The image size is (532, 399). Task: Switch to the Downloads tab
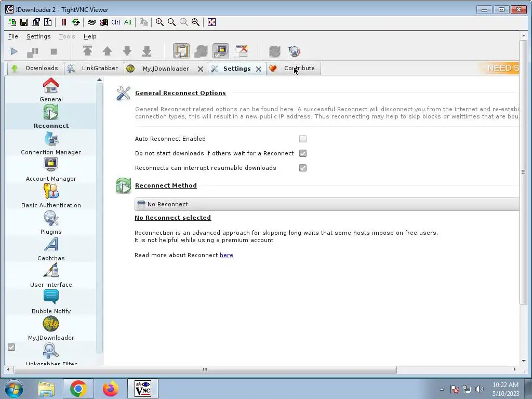click(x=35, y=68)
